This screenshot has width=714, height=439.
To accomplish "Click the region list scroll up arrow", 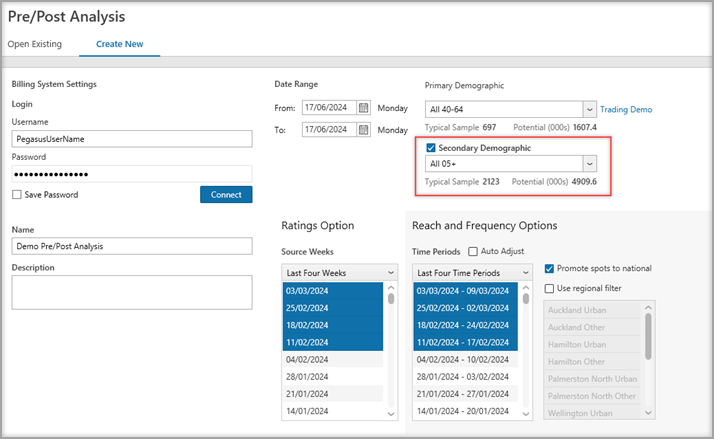I will pyautogui.click(x=648, y=308).
